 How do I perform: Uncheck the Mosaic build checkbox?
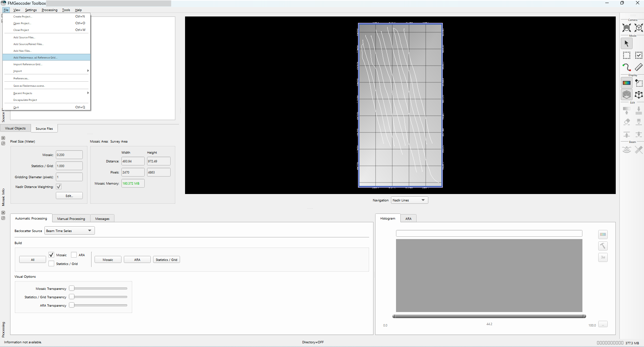(51, 255)
